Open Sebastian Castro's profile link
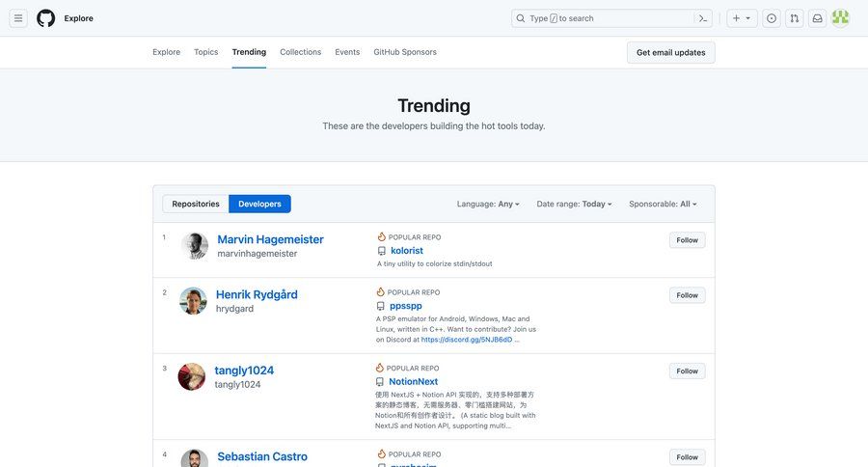868x467 pixels. (261, 456)
